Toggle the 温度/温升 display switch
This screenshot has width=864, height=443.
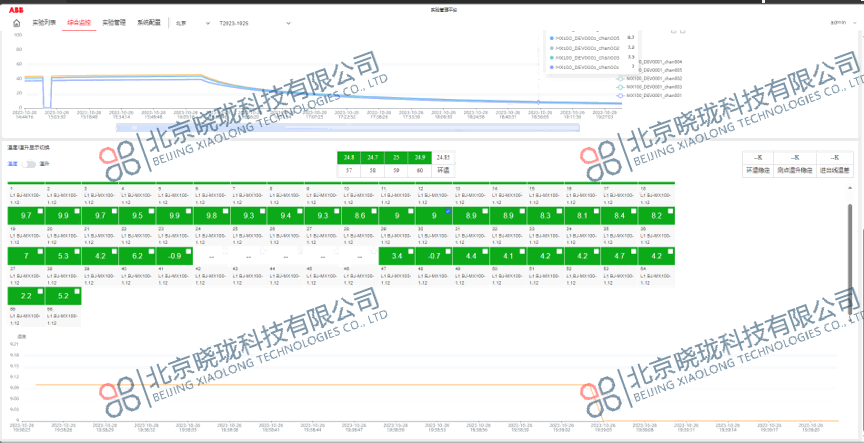(x=30, y=163)
